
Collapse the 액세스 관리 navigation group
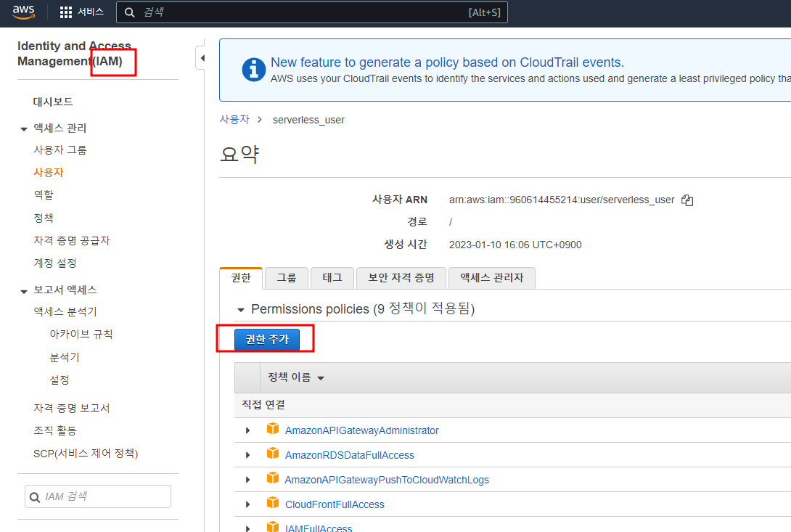(x=24, y=129)
